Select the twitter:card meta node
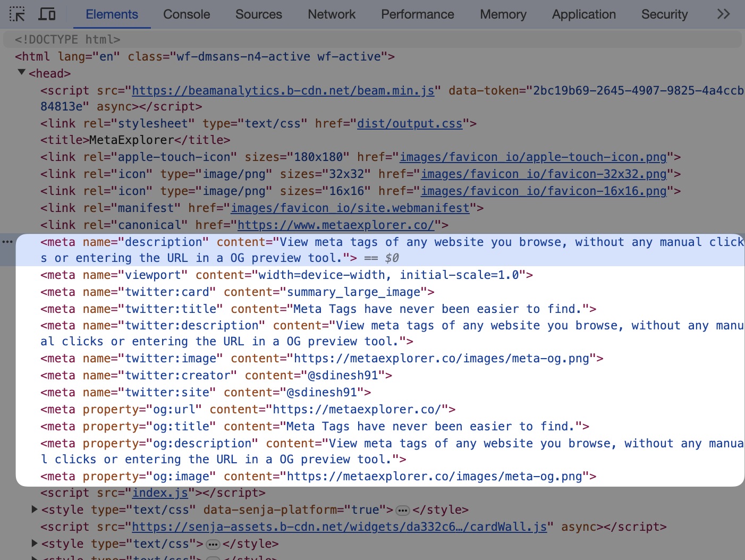This screenshot has width=745, height=560. pyautogui.click(x=238, y=292)
